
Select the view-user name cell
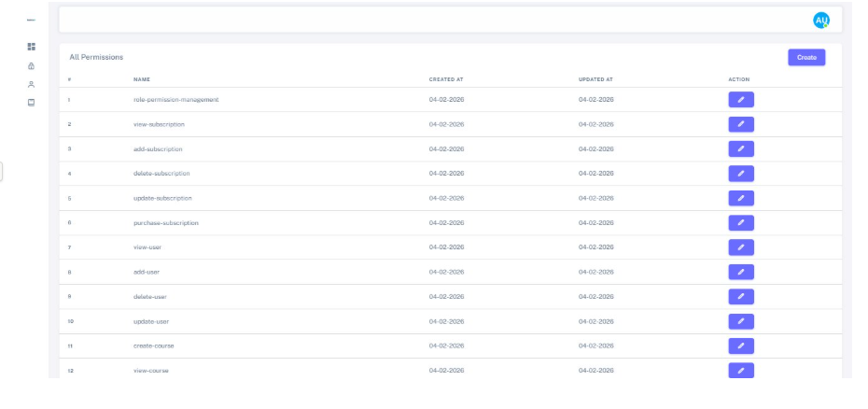pos(147,247)
